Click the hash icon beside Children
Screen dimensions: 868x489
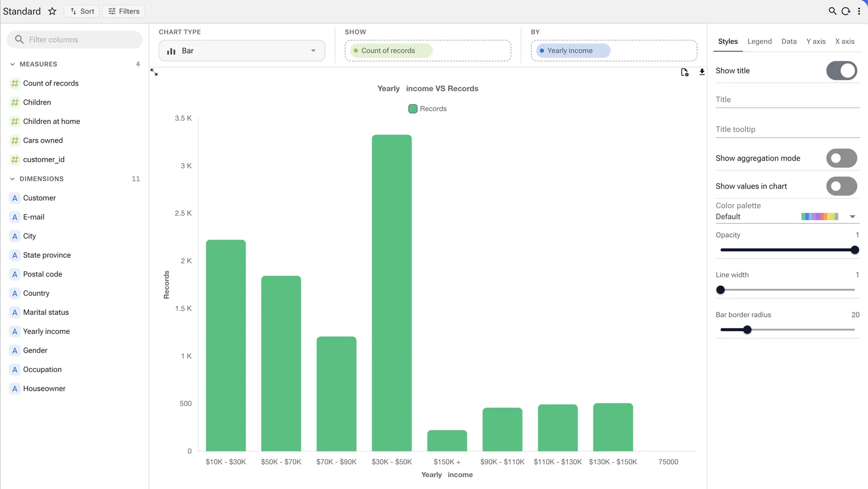tap(15, 102)
